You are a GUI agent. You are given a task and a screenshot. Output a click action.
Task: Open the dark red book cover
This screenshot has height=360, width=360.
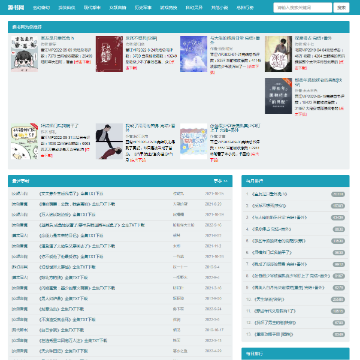[109, 54]
